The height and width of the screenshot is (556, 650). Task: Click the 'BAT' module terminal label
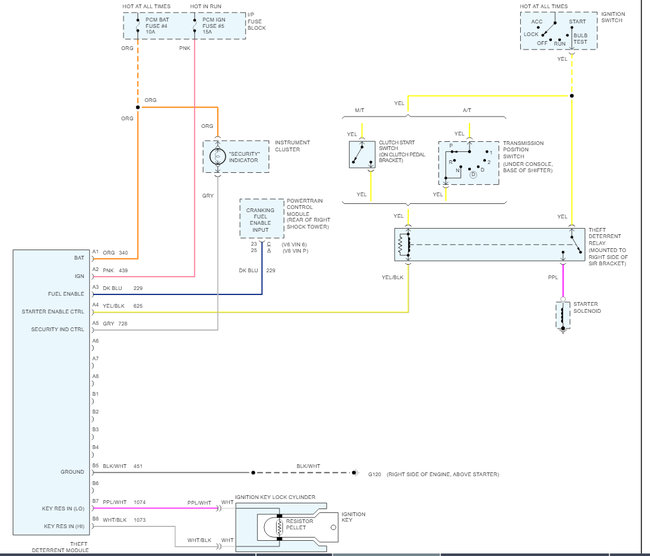(79, 258)
